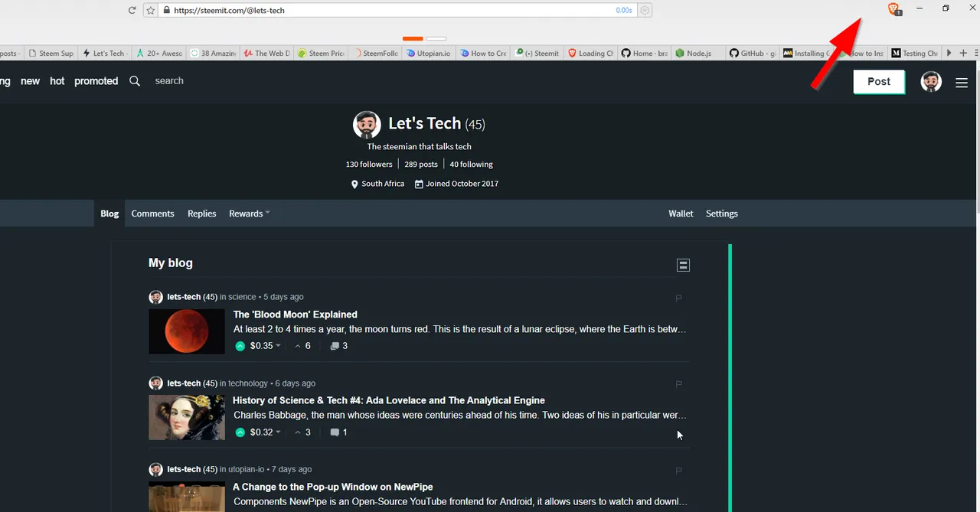Switch to the 'Testing Ch' Medium tab

point(914,54)
